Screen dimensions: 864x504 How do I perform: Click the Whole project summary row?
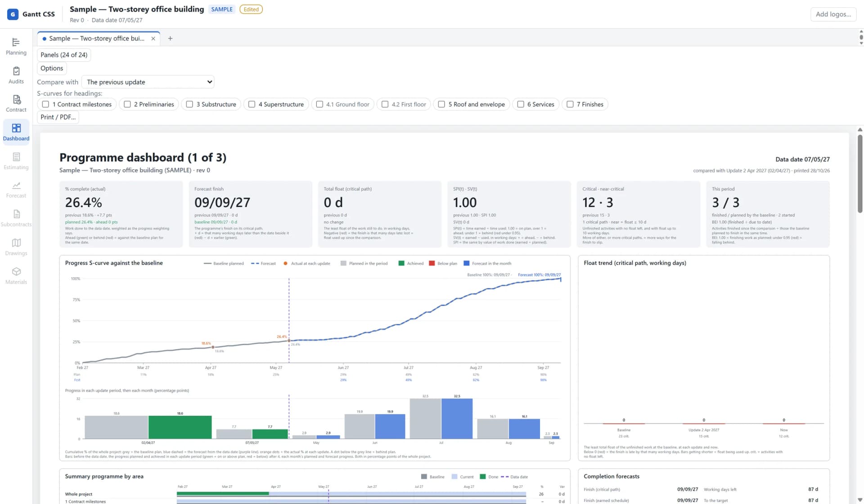click(314, 494)
